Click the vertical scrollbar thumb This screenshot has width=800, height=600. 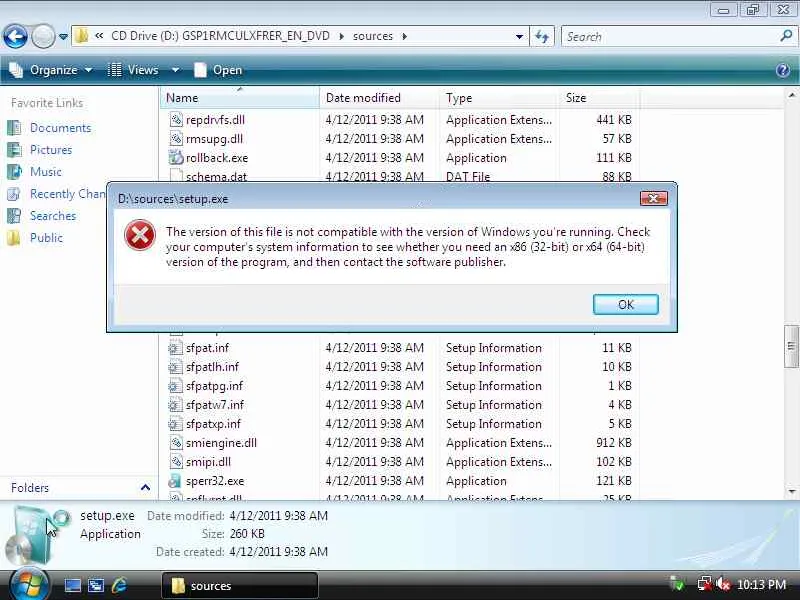[x=791, y=346]
